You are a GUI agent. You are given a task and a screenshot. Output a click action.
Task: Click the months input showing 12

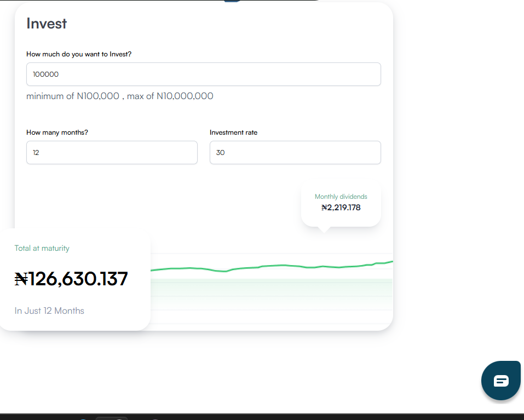point(112,152)
